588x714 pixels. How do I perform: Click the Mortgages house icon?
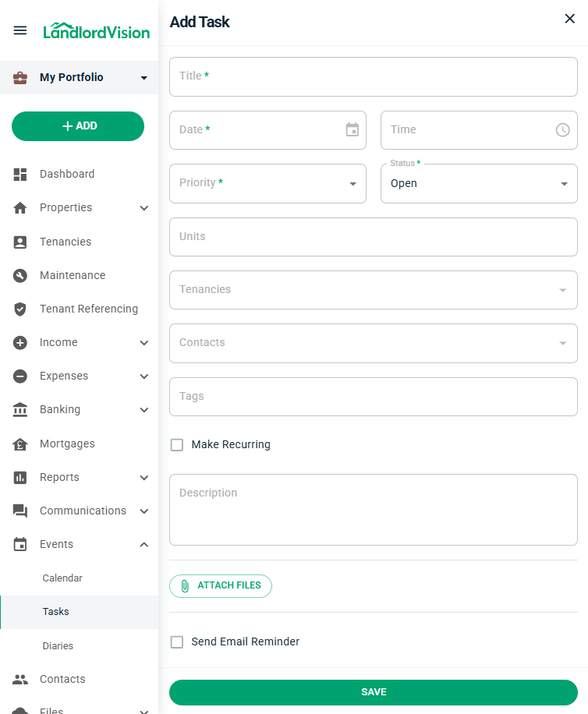[x=20, y=444]
